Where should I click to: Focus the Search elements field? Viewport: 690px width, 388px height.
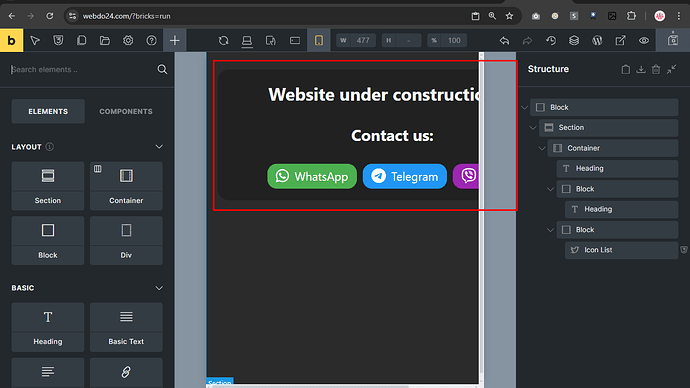[x=82, y=70]
